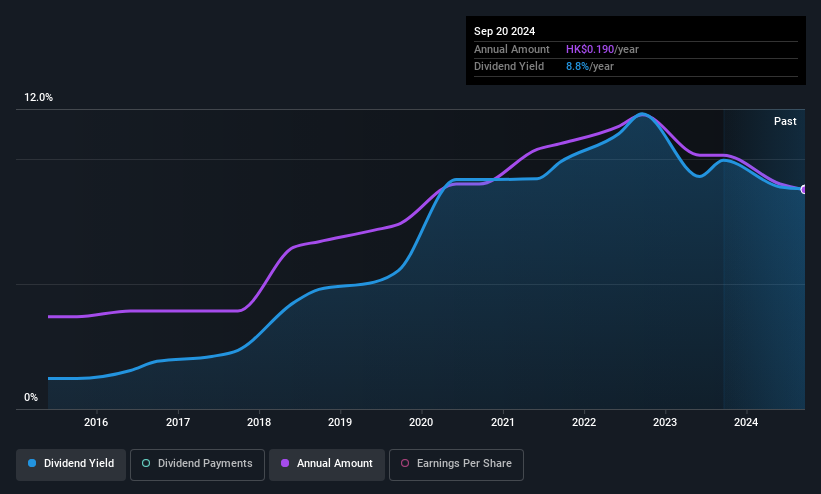This screenshot has height=494, width=821.
Task: Select the 2020 x-axis label
Action: (421, 422)
